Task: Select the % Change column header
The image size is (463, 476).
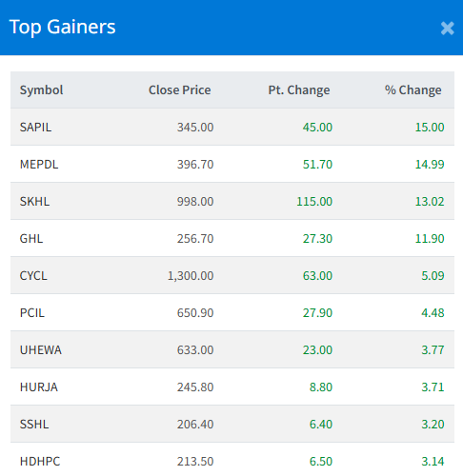Action: (x=413, y=90)
